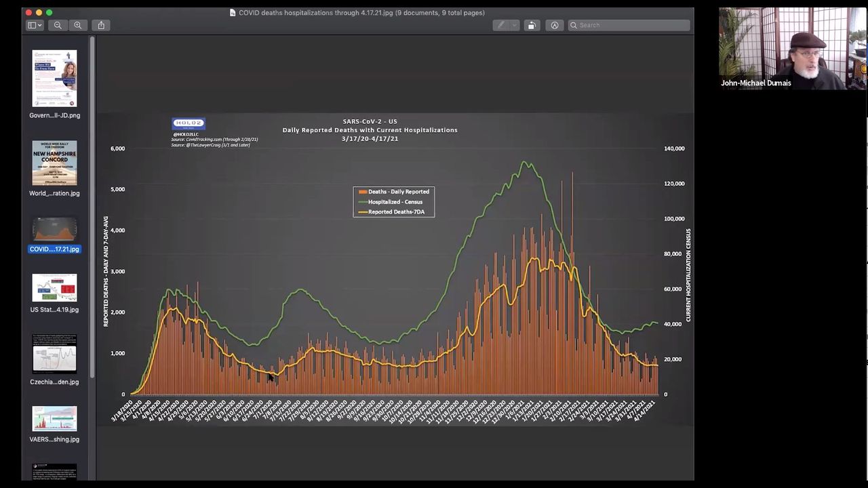This screenshot has width=868, height=488.
Task: Click the green full-screen window button
Action: (49, 12)
